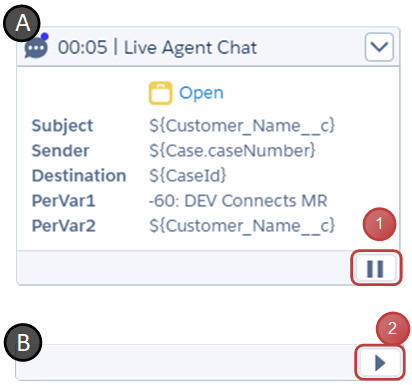Click the play resume button in panel B
The height and width of the screenshot is (385, 412).
(380, 363)
